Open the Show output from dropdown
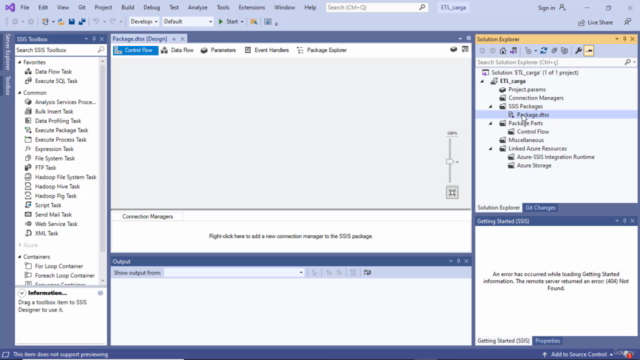The height and width of the screenshot is (360, 640). 234,273
